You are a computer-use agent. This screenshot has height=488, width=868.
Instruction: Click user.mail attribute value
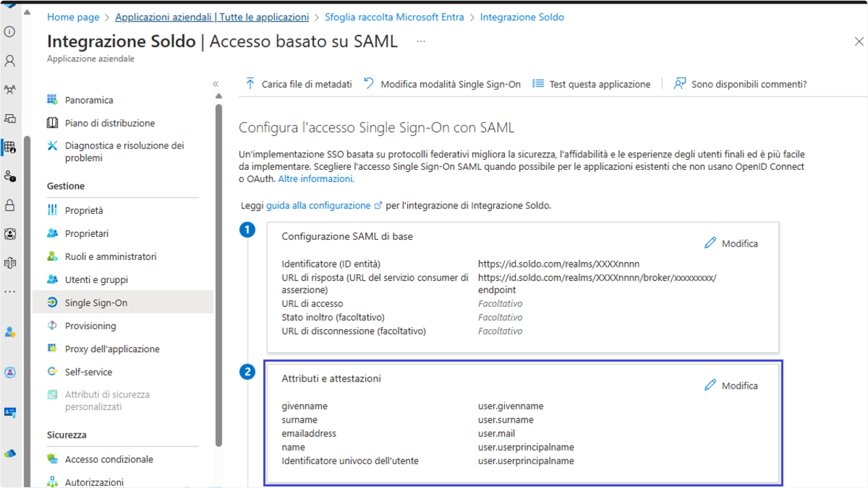tap(496, 433)
